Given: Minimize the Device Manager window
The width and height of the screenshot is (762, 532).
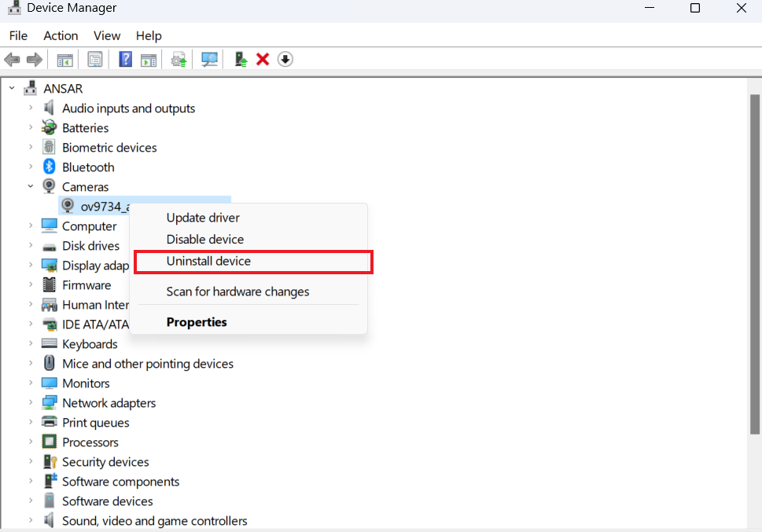Looking at the screenshot, I should pos(650,8).
